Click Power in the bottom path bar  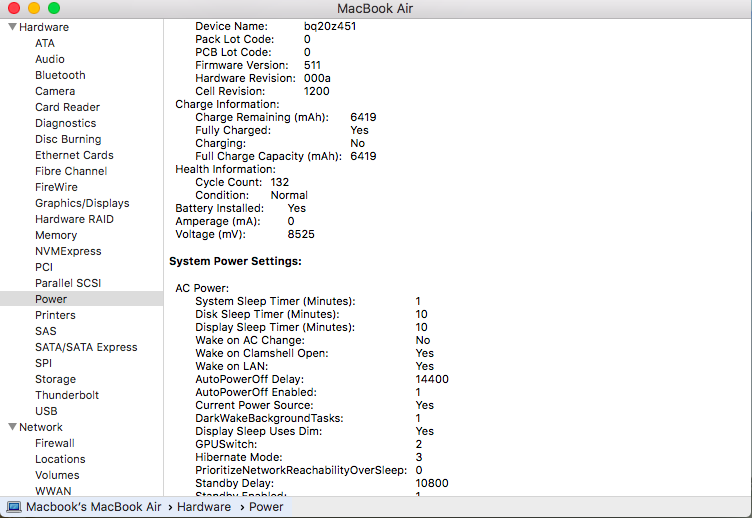(265, 507)
